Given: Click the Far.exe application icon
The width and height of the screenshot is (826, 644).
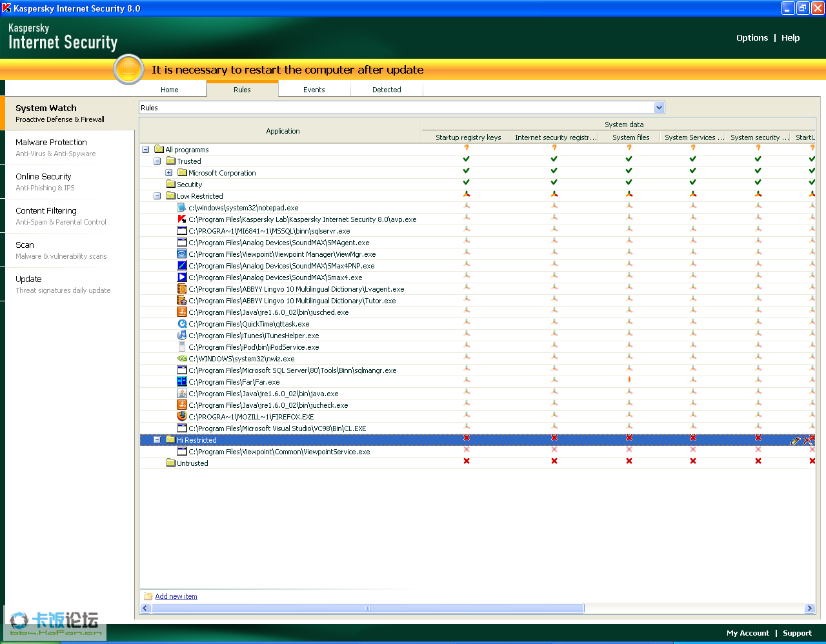Looking at the screenshot, I should pyautogui.click(x=182, y=382).
